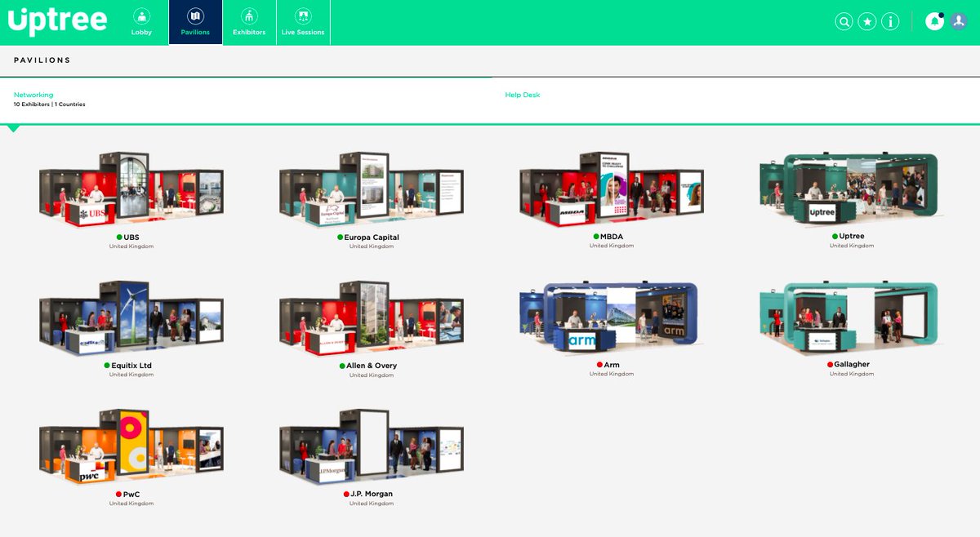This screenshot has width=980, height=537.
Task: Click the green status dot beside UBS
Action: pos(119,237)
